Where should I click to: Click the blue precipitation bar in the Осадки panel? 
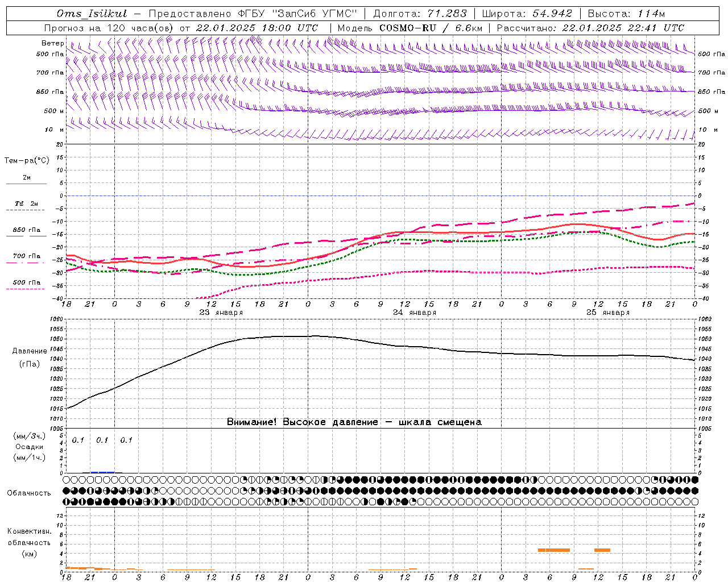pyautogui.click(x=102, y=472)
